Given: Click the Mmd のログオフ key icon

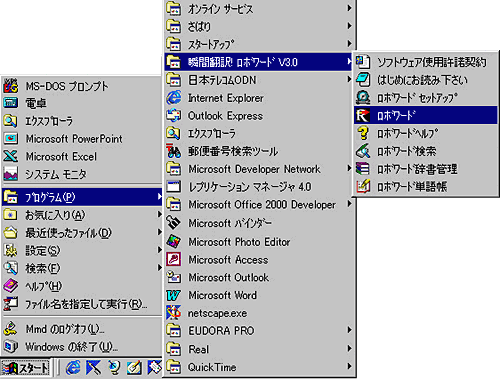Looking at the screenshot, I should 11,329.
